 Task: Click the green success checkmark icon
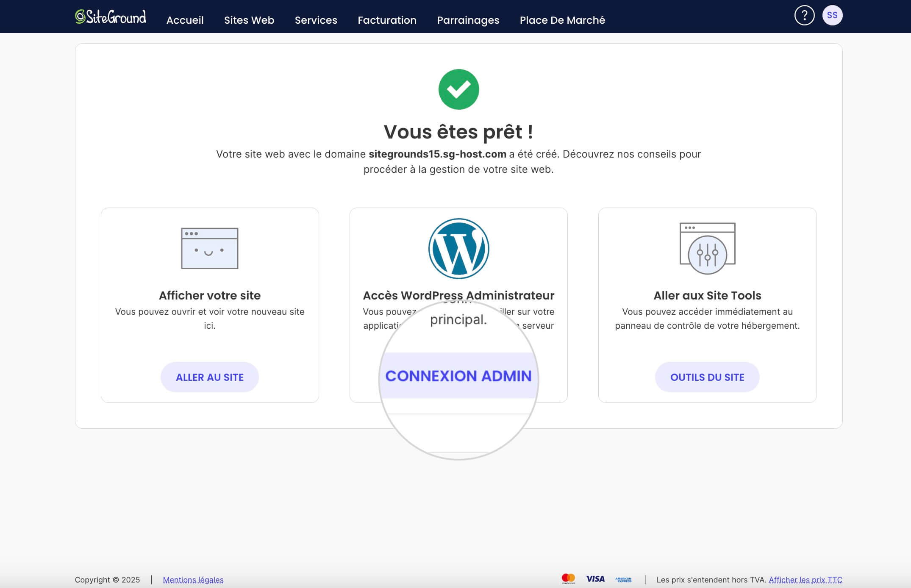pos(458,89)
